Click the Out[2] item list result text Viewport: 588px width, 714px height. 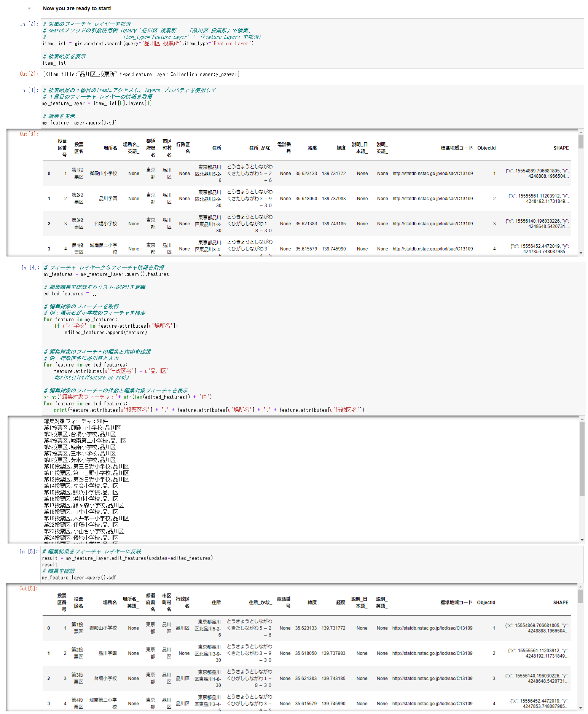pos(141,74)
